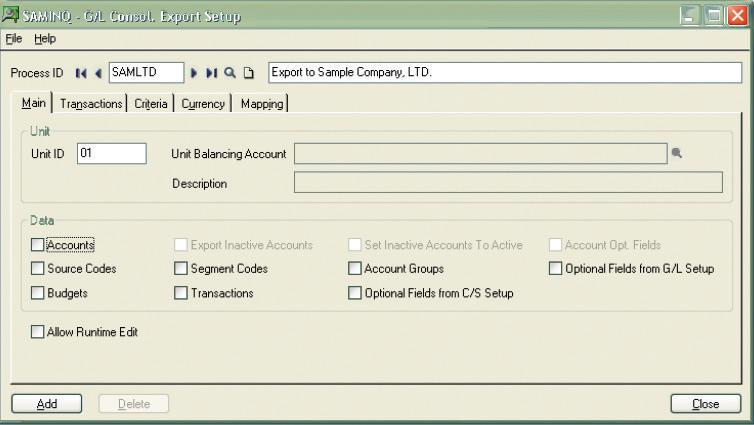Switch to the Transactions tab
Viewport: 754px width, 425px height.
pyautogui.click(x=91, y=104)
